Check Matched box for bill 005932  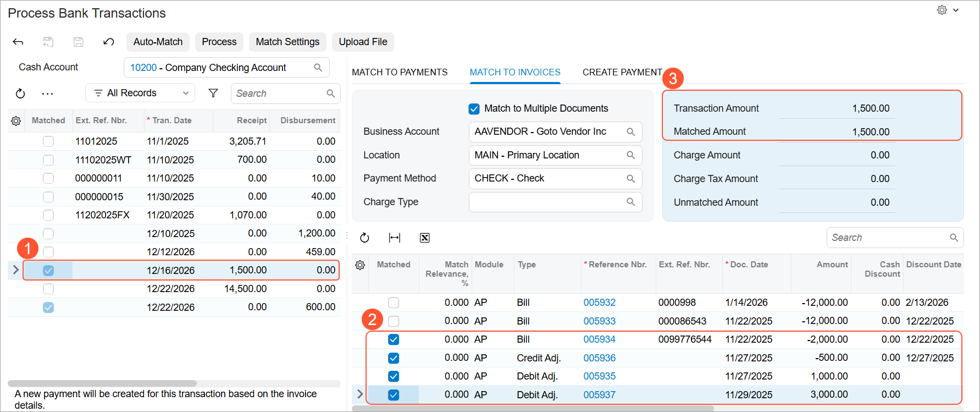(394, 303)
